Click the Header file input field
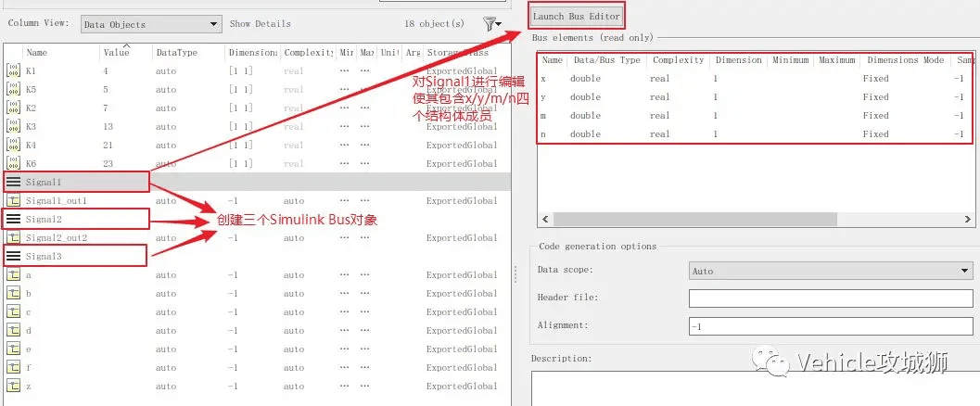Image resolution: width=980 pixels, height=406 pixels. (831, 298)
